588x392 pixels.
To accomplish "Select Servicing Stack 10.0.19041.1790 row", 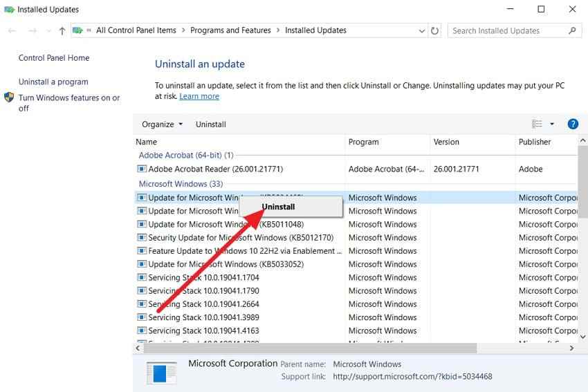I will coord(356,291).
